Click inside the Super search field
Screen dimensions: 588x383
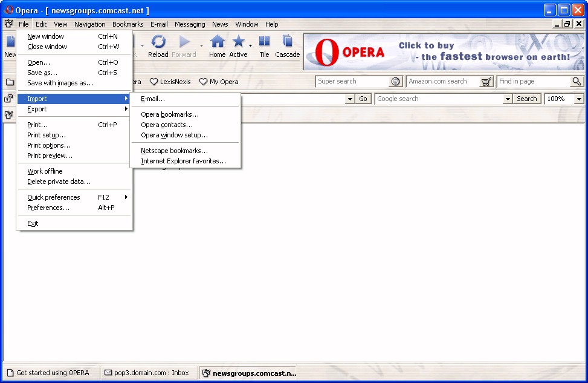point(353,82)
